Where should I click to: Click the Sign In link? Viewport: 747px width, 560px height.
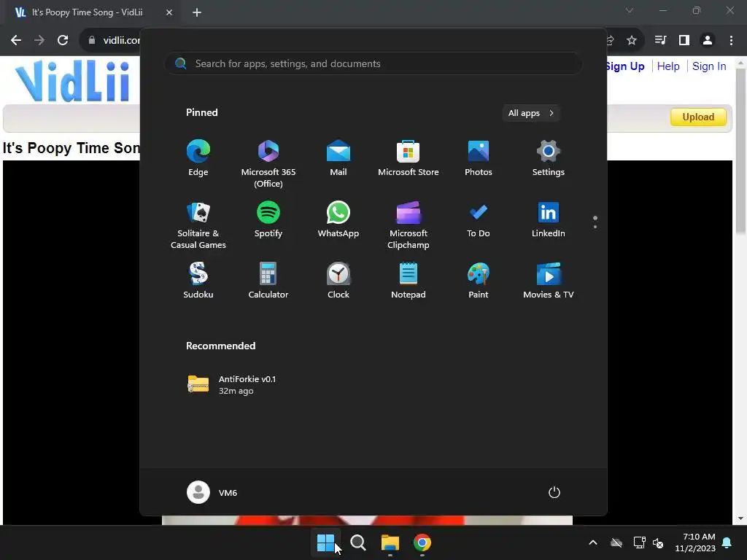coord(709,66)
